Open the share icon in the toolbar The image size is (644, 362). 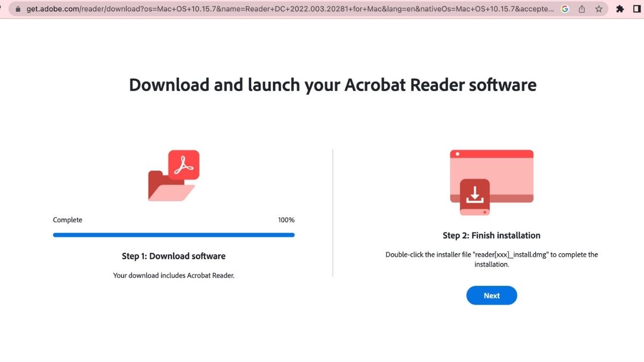click(581, 9)
